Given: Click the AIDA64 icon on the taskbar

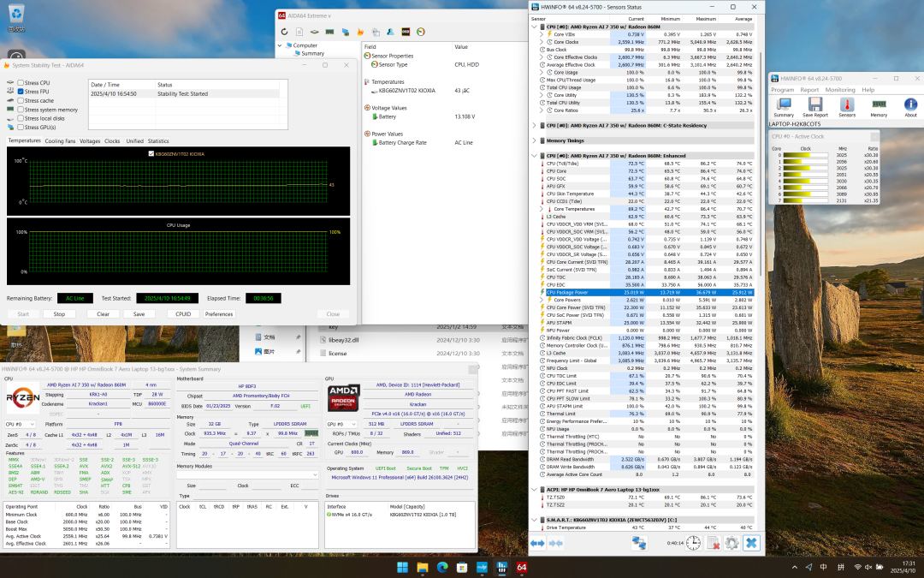Looking at the screenshot, I should (522, 568).
